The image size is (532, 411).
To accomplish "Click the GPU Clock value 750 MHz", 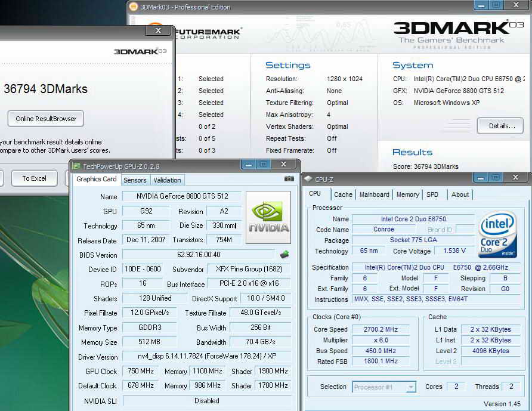I will (x=141, y=371).
